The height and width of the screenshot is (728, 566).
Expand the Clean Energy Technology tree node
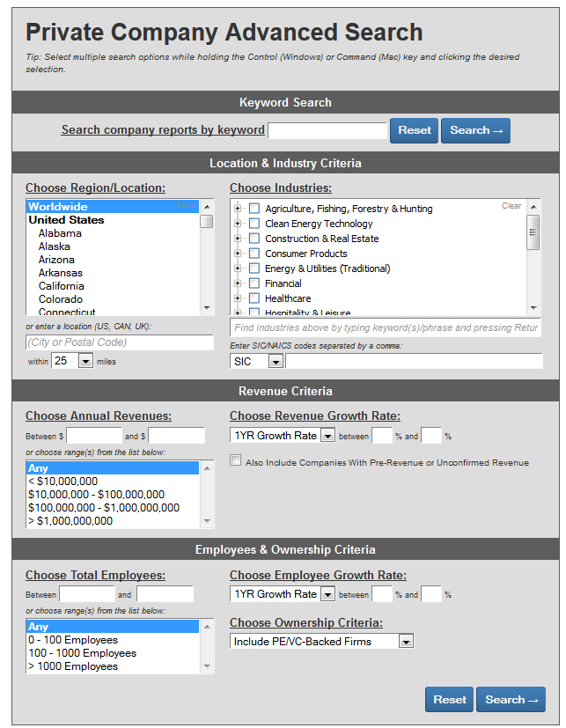238,224
